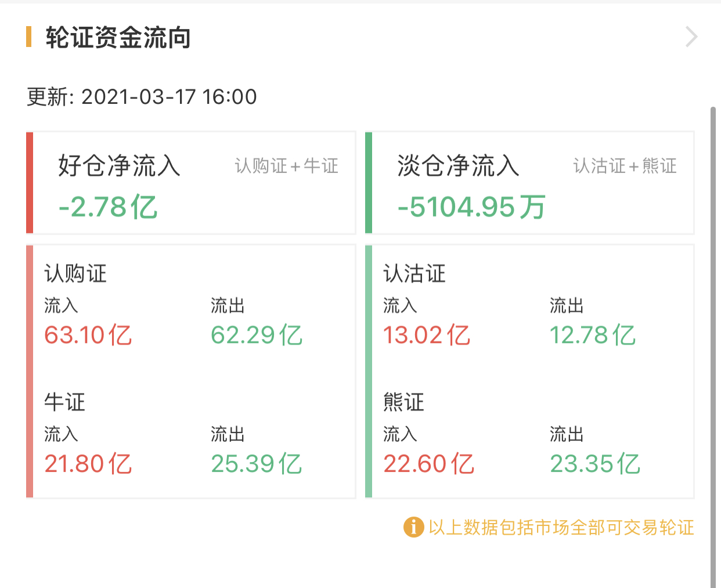Image resolution: width=721 pixels, height=588 pixels.
Task: Click the 熊证 section heading
Action: tap(404, 402)
